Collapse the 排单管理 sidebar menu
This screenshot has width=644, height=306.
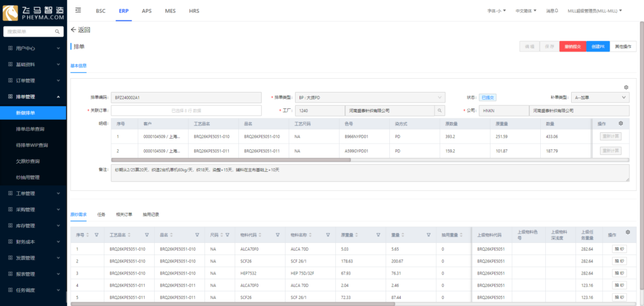tap(33, 97)
